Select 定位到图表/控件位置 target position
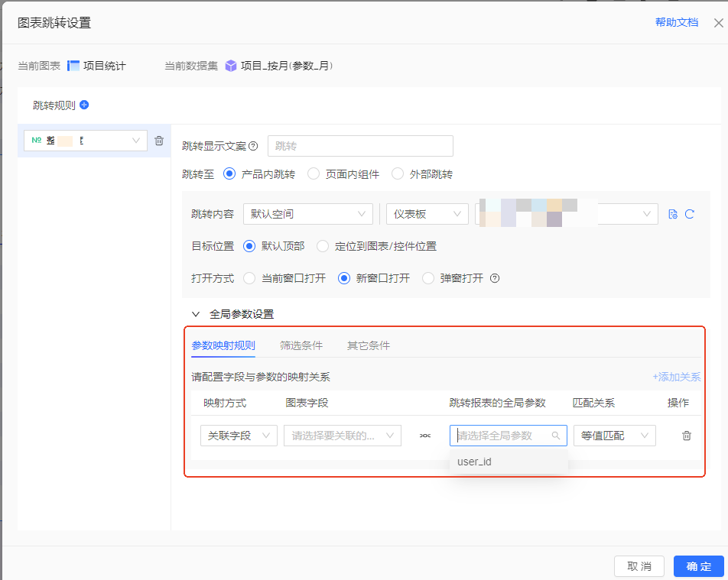Image resolution: width=728 pixels, height=580 pixels. [323, 246]
